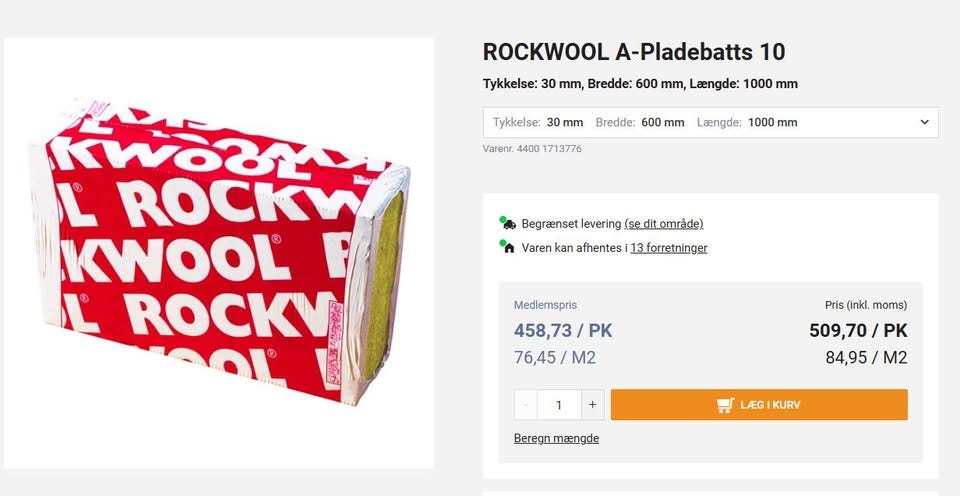Follow the "se dit område" link
This screenshot has width=960, height=496.
(x=663, y=223)
